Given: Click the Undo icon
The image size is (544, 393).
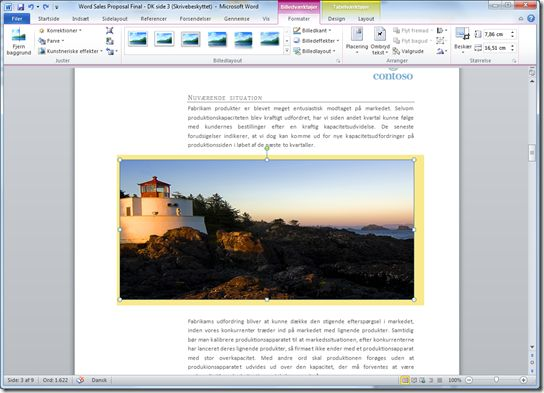Looking at the screenshot, I should (x=31, y=7).
